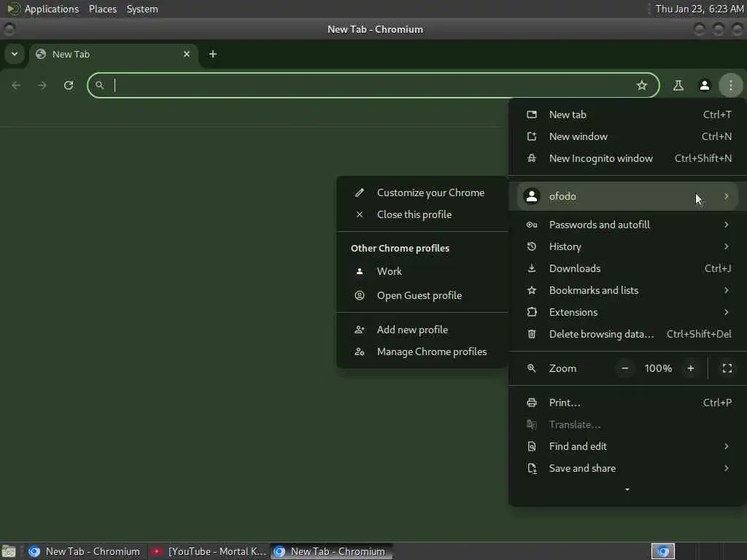Enter full screen via the zoom row icon
Image resolution: width=747 pixels, height=560 pixels.
(x=727, y=368)
